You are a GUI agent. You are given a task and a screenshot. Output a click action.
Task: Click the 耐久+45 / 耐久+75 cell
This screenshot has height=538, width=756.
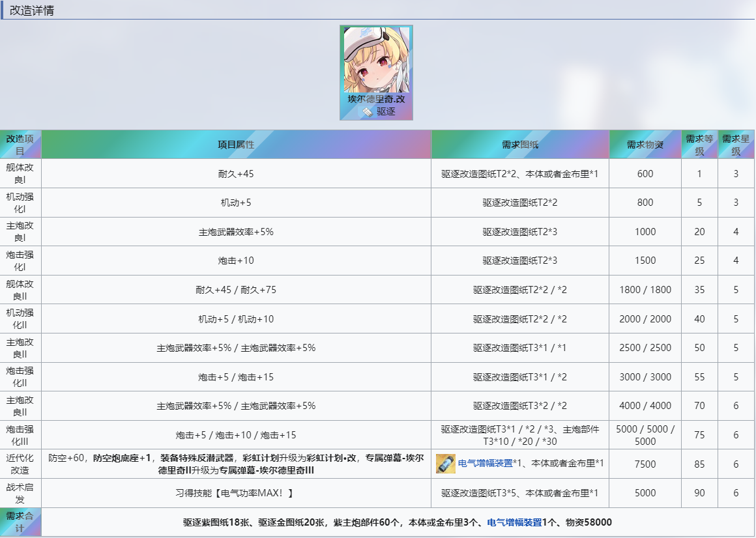236,290
